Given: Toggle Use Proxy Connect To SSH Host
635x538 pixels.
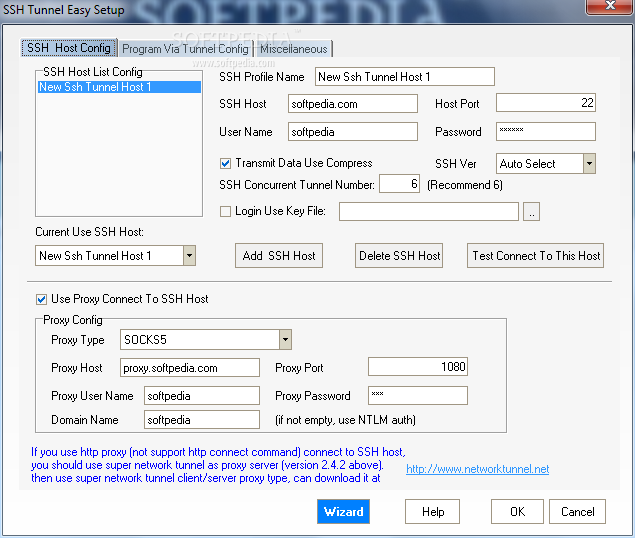Looking at the screenshot, I should [41, 299].
